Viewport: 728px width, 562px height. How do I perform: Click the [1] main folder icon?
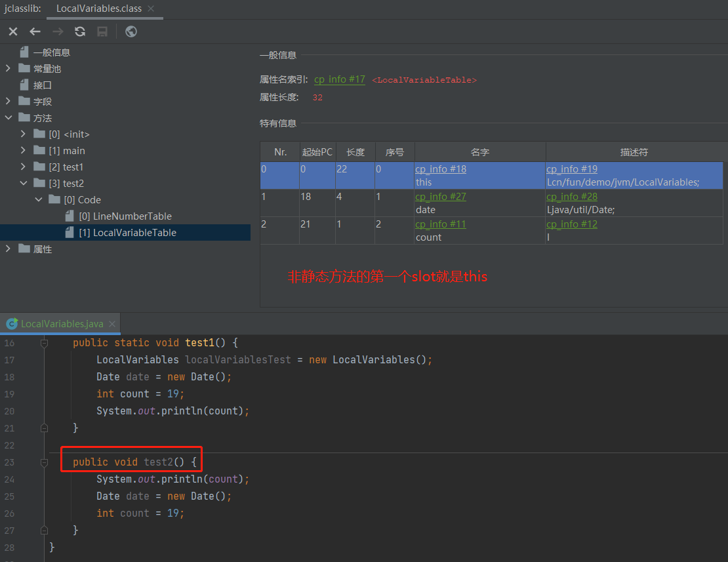[39, 150]
